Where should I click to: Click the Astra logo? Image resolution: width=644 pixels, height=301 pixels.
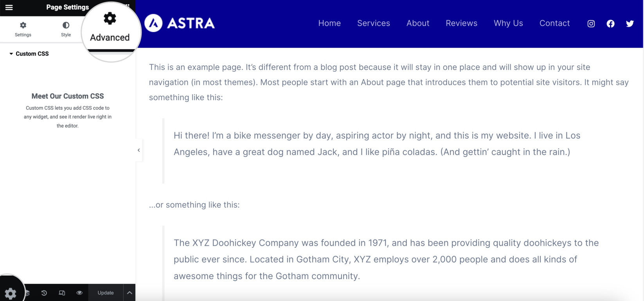pos(180,23)
